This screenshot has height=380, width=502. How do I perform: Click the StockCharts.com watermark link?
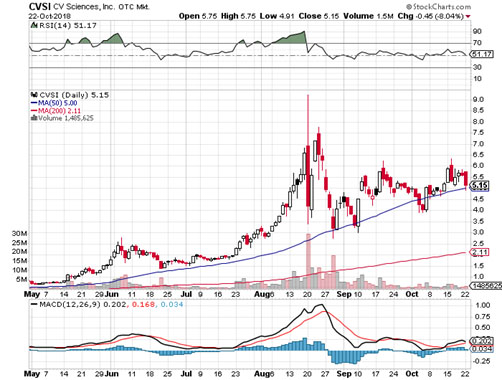pos(438,6)
